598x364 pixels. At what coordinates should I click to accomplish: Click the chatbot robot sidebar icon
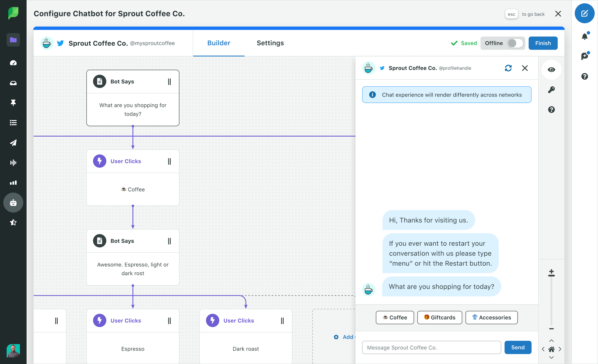pyautogui.click(x=12, y=202)
